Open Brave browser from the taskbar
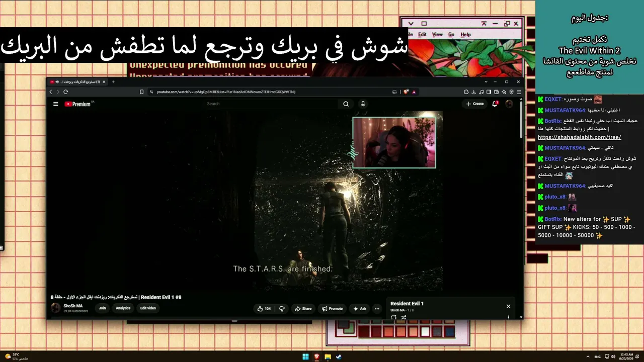 (x=316, y=357)
